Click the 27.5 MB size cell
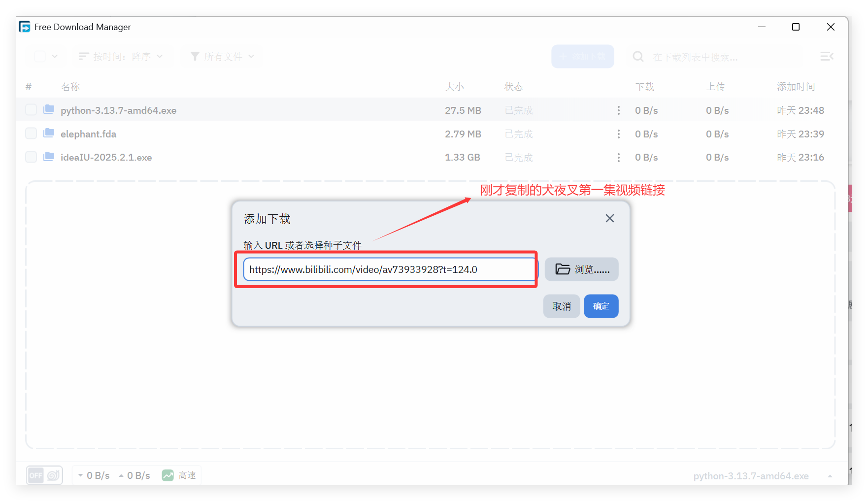Image resolution: width=868 pixels, height=501 pixels. coord(463,110)
